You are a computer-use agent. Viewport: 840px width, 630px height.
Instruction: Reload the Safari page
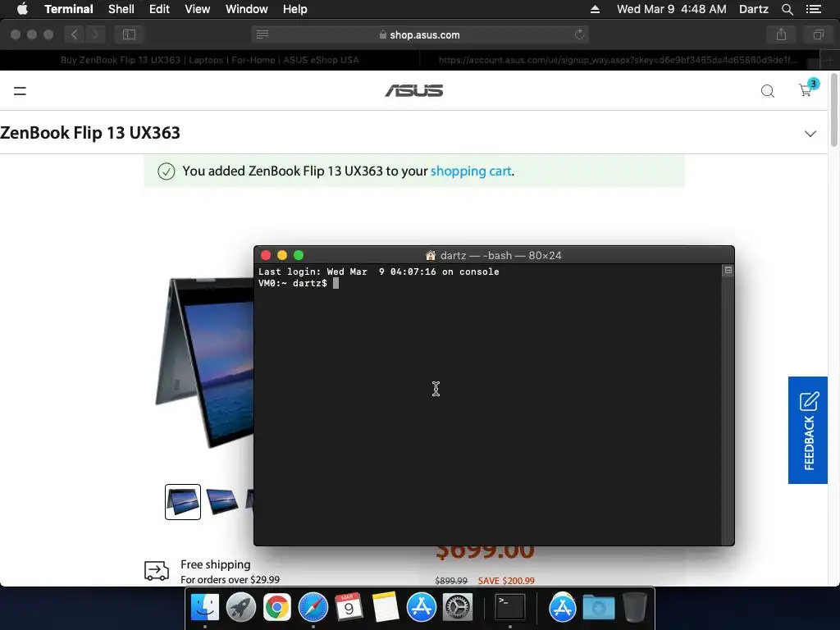579,34
